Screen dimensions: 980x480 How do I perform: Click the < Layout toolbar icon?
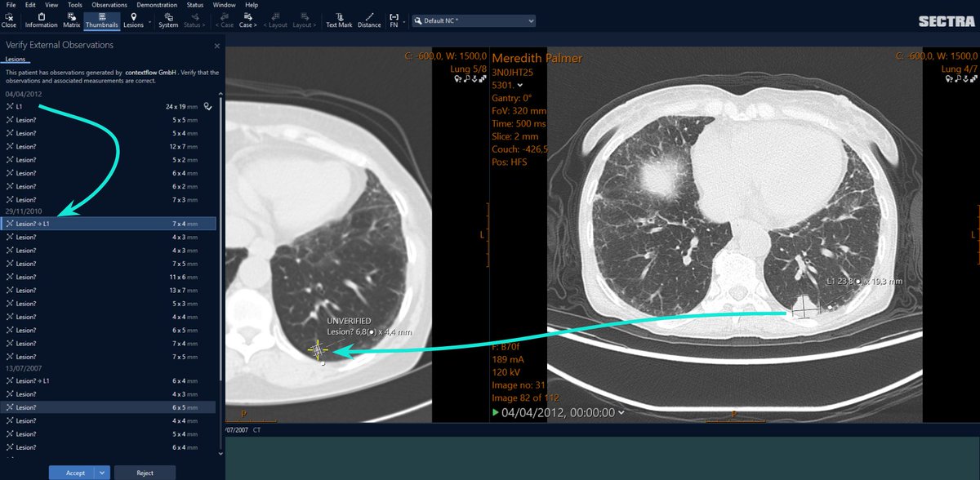275,20
